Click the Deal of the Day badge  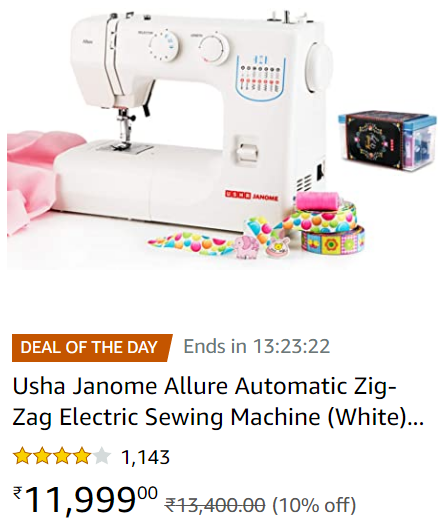tap(92, 347)
